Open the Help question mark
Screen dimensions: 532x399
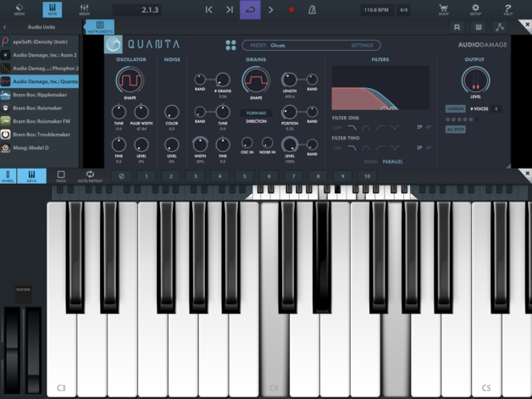coord(508,9)
